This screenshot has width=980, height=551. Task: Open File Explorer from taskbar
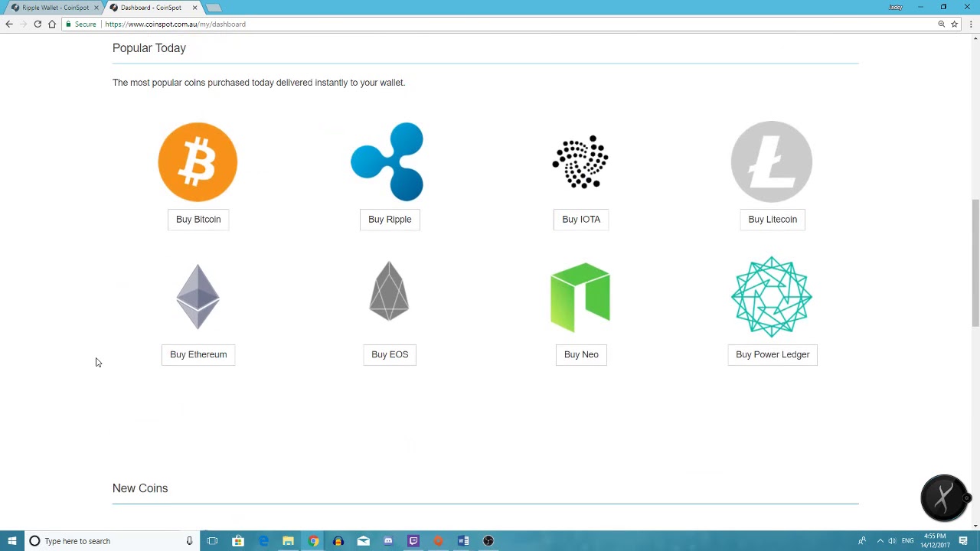[x=288, y=541]
